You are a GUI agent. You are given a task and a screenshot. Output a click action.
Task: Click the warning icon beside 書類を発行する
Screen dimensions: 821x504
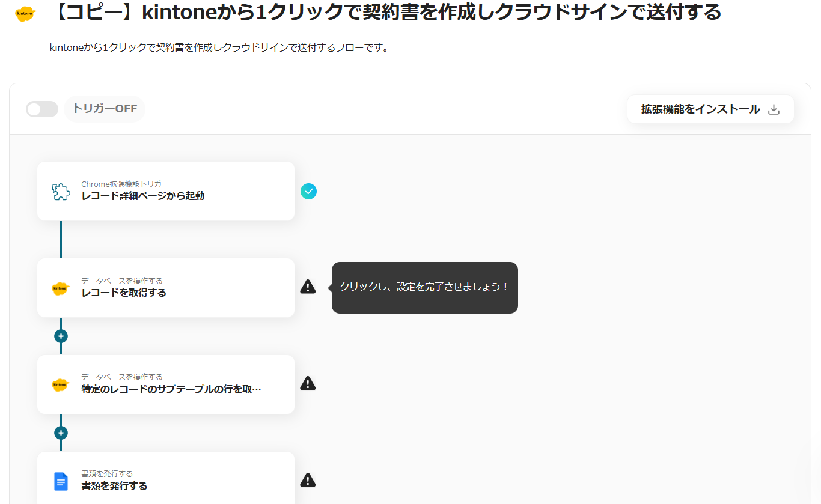[x=308, y=480]
